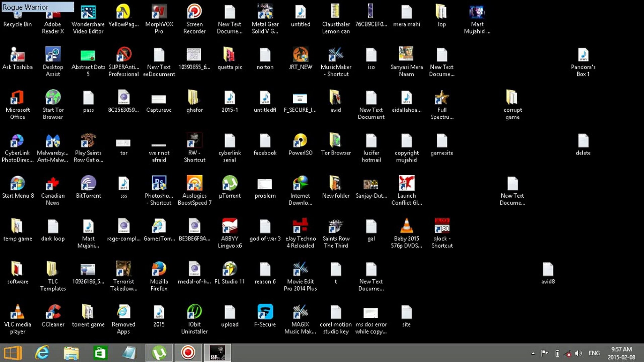Click the Mozilla Firefox shortcut
The width and height of the screenshot is (644, 362).
[x=159, y=277]
